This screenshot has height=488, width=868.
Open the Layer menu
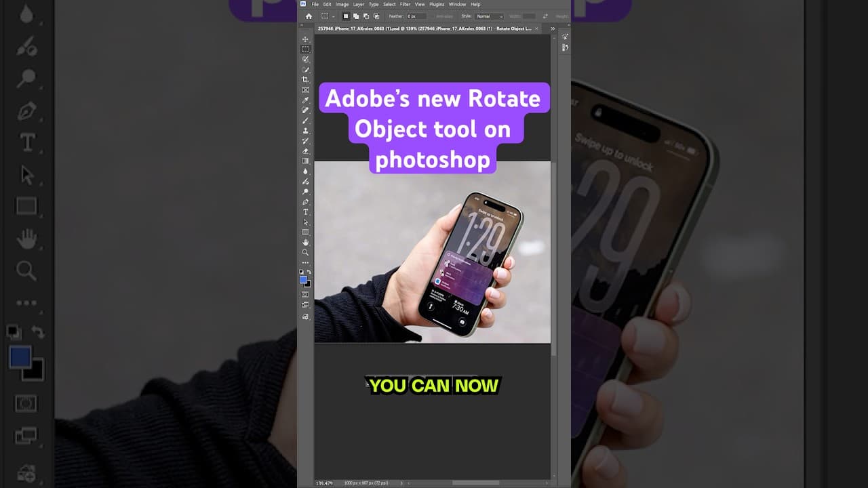point(358,4)
